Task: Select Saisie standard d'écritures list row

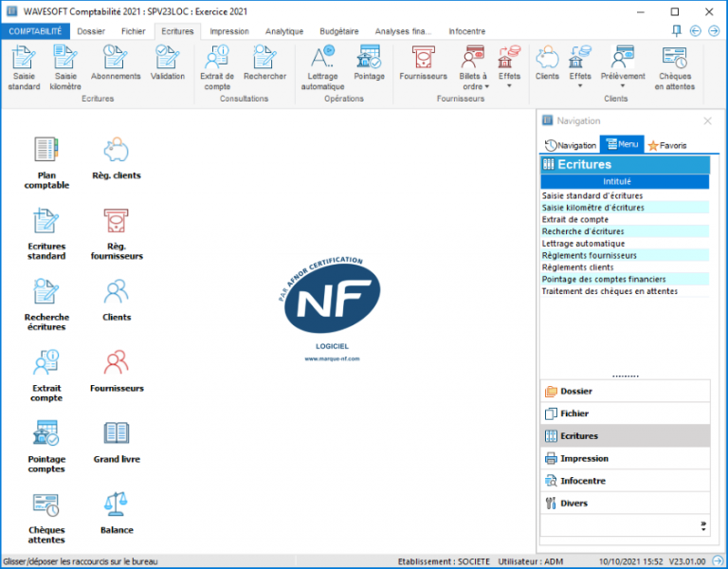Action: click(x=625, y=195)
